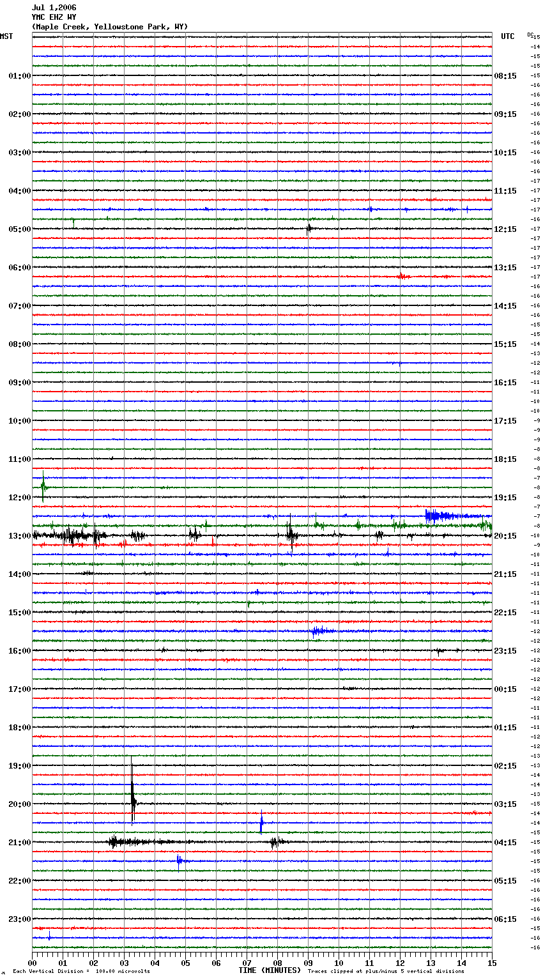Viewport: 543px width, 980px height.
Task: Click the blue spike on the 20:30 trace
Action: pyautogui.click(x=261, y=823)
